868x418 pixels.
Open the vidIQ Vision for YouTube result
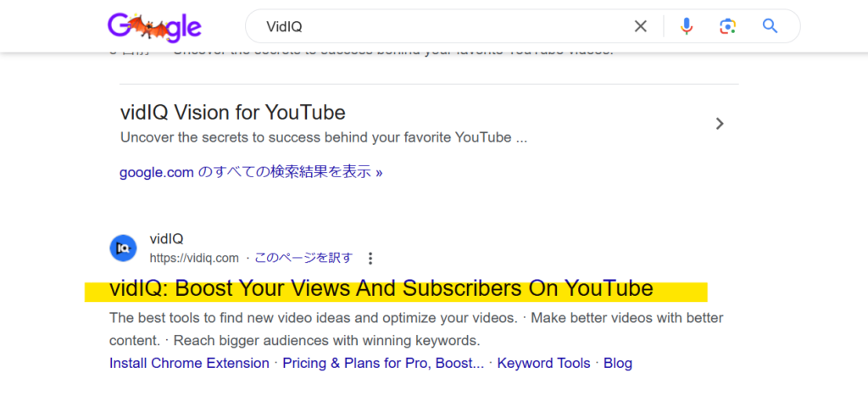point(232,113)
